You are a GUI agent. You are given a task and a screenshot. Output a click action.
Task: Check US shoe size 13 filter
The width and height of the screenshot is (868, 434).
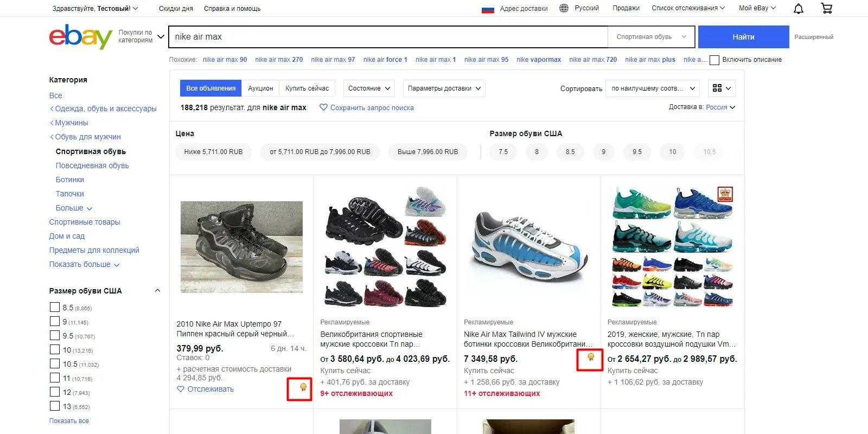[54, 406]
